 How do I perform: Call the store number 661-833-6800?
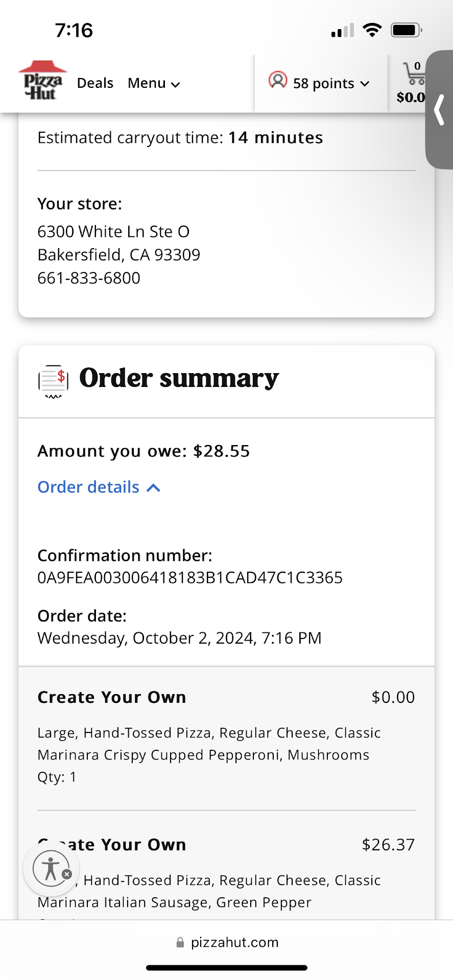click(x=89, y=278)
